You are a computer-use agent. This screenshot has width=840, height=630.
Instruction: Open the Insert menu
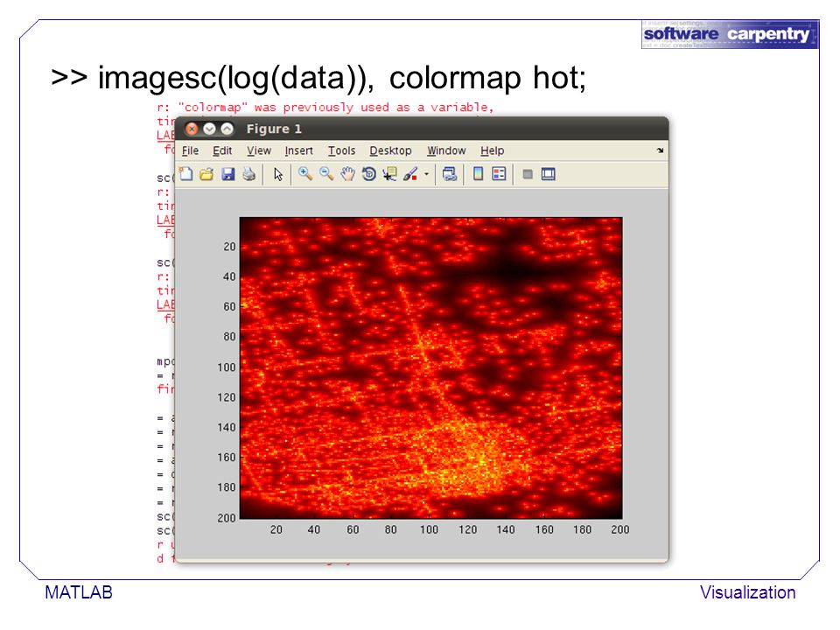pyautogui.click(x=299, y=151)
